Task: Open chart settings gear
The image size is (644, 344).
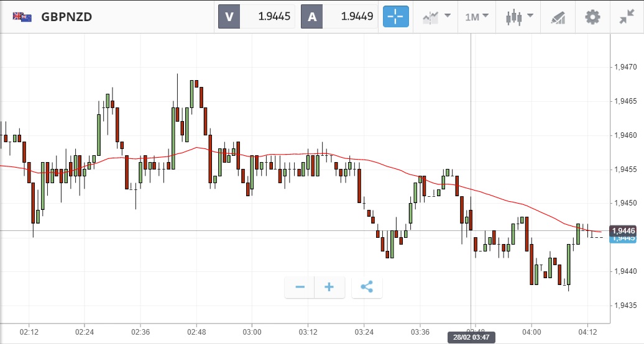Action: [x=592, y=17]
